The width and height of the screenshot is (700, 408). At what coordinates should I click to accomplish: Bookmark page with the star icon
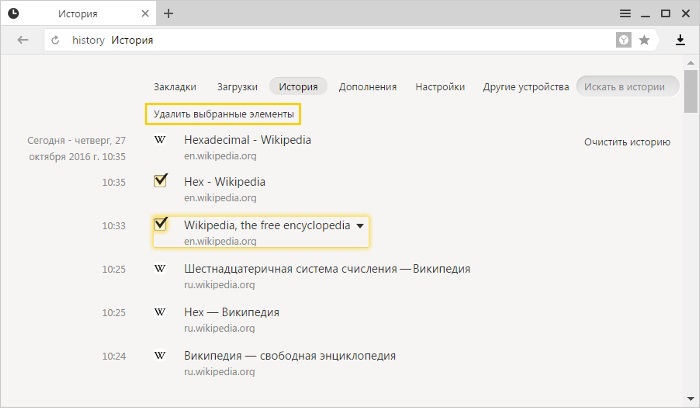tap(644, 40)
